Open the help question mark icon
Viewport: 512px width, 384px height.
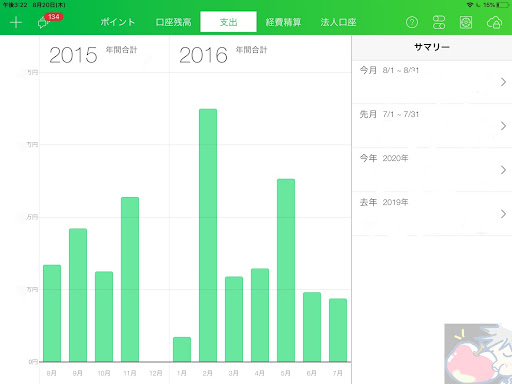[x=412, y=22]
